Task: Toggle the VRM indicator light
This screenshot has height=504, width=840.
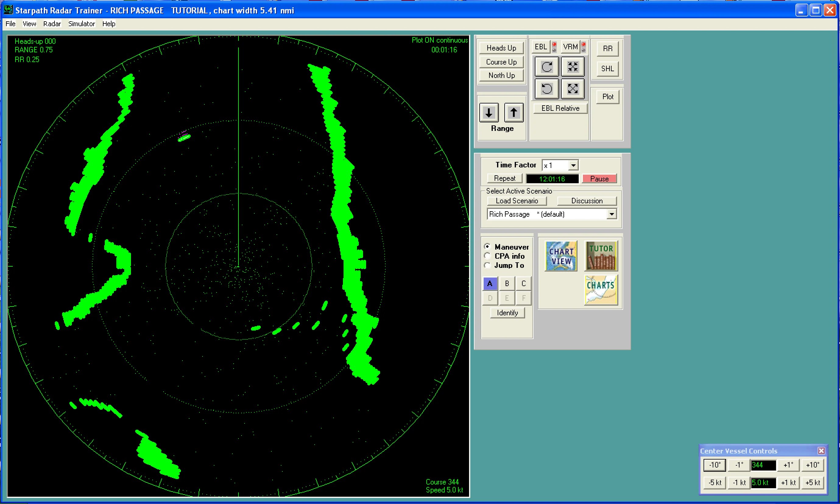Action: [x=584, y=47]
